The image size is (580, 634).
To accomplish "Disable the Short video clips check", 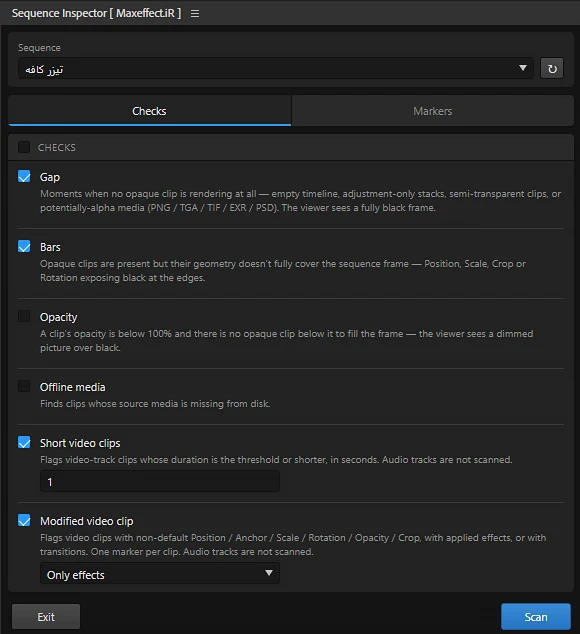I will (24, 443).
